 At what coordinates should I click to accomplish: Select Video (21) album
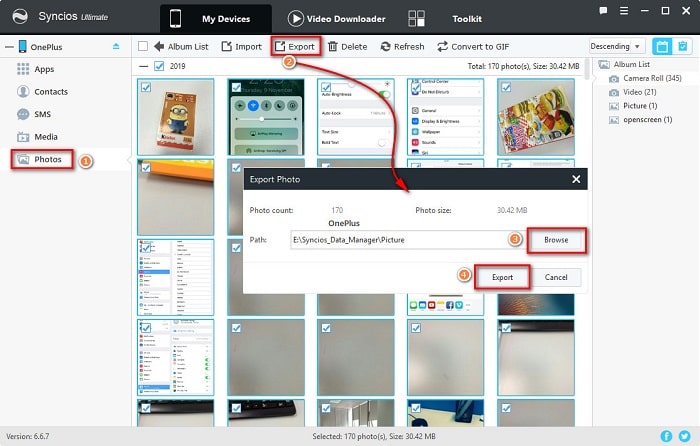pos(639,92)
